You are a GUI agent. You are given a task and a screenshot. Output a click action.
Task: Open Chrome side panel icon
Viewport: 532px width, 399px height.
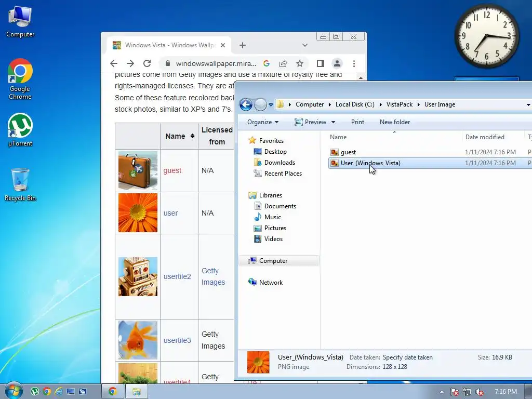(x=320, y=63)
